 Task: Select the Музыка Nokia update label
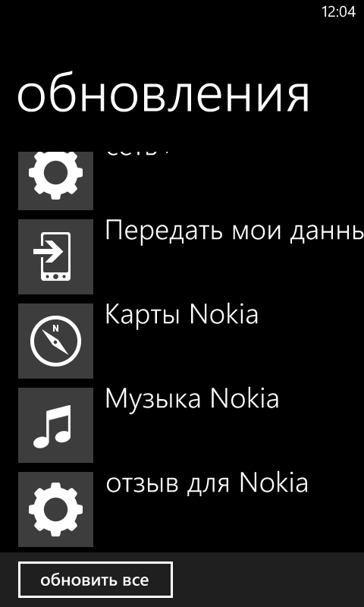(192, 399)
